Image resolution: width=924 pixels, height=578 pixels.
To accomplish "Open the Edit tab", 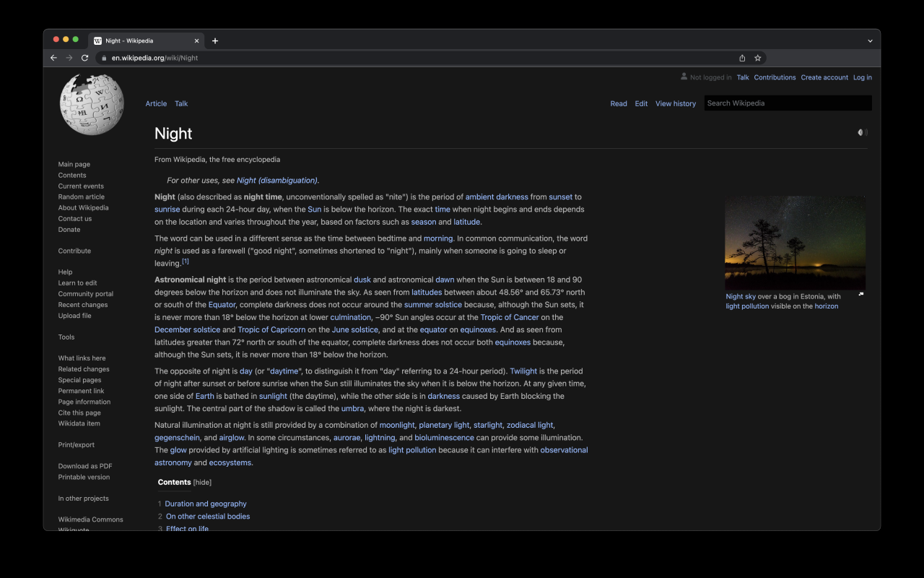I will (641, 103).
